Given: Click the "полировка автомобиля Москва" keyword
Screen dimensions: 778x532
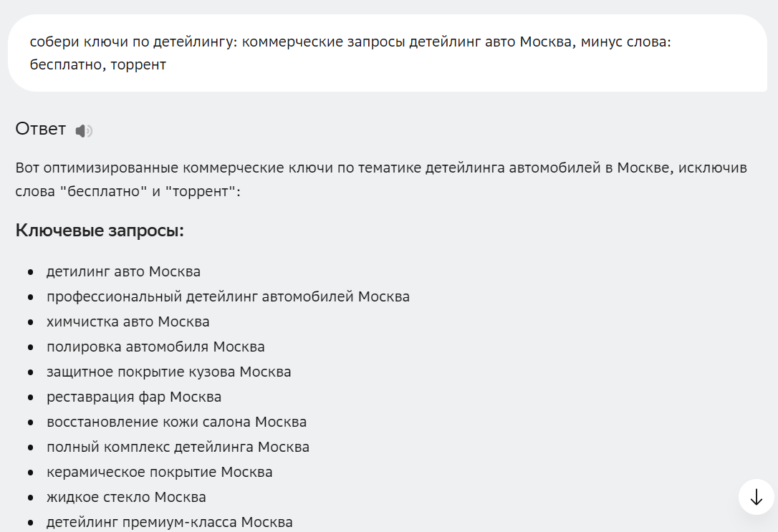Looking at the screenshot, I should click(x=155, y=347).
